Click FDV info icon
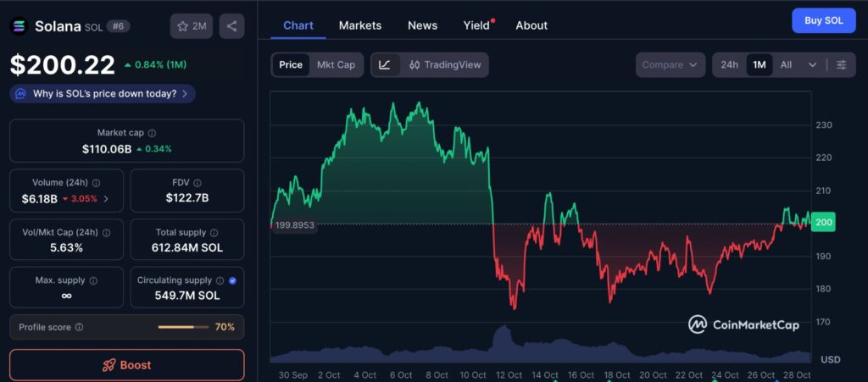 198,182
